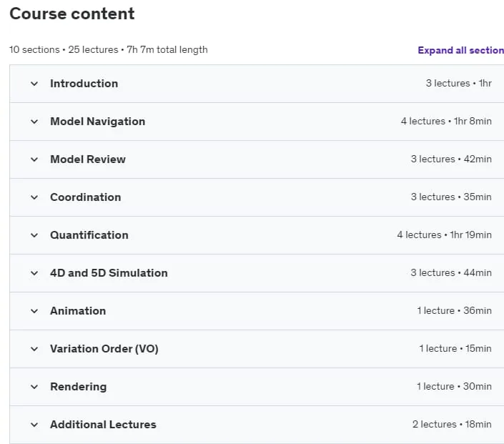The image size is (504, 444).
Task: Click the 3 lectures 42min label
Action: [x=451, y=159]
